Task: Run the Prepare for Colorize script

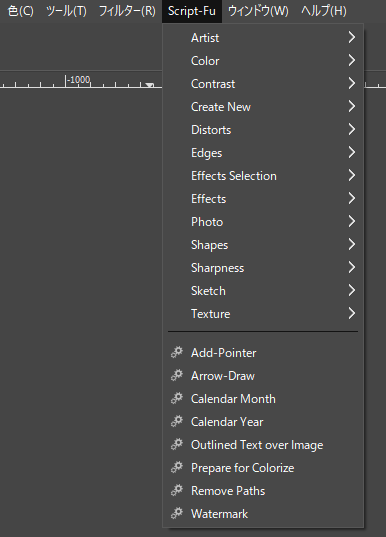Action: point(263,467)
